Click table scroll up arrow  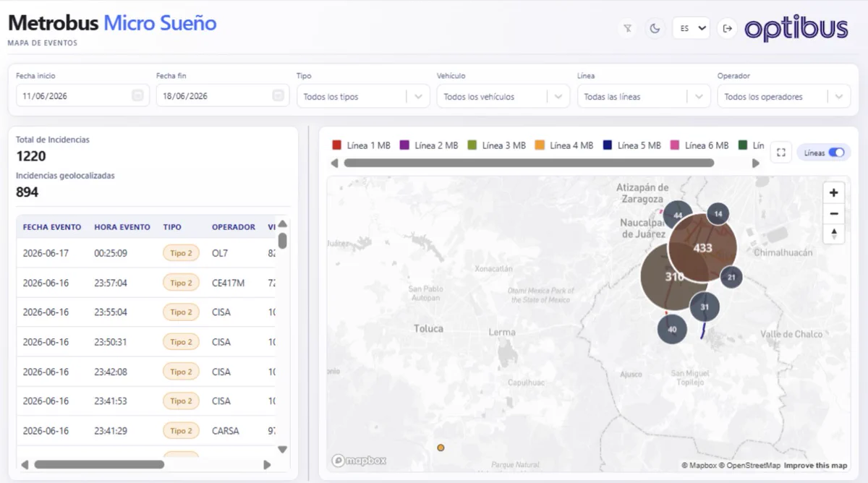[x=283, y=224]
